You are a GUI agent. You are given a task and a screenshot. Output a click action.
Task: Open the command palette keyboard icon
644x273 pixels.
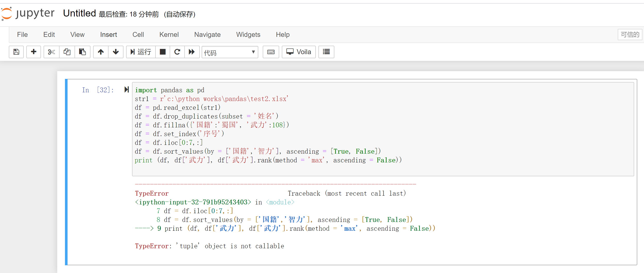click(x=271, y=52)
